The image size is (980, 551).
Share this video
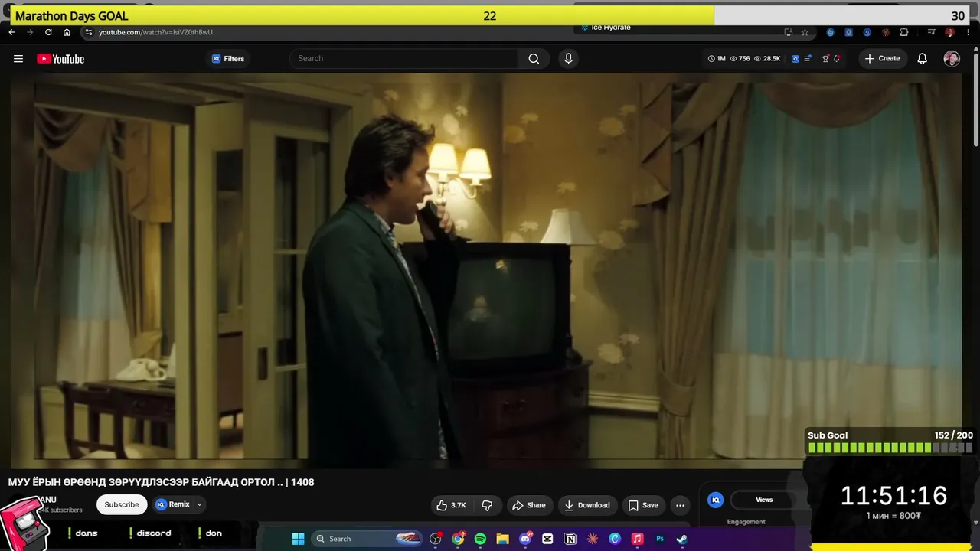[x=529, y=505]
